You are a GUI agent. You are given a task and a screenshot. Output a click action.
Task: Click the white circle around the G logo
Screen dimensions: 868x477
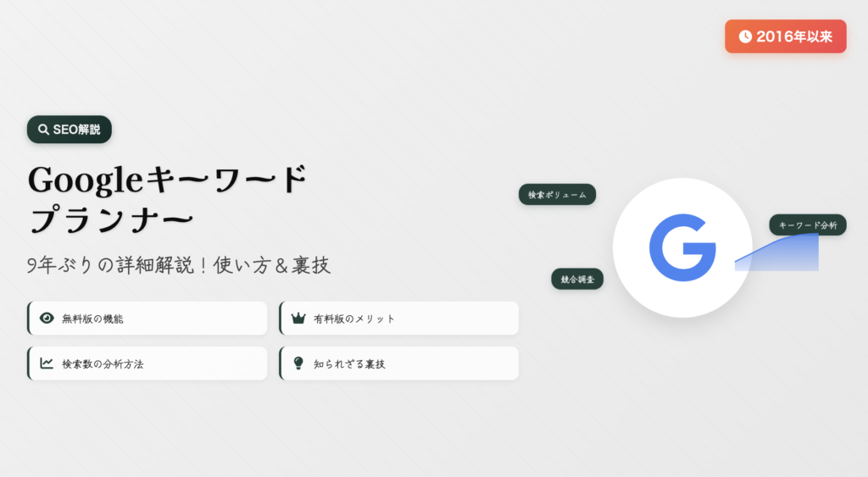tap(682, 247)
